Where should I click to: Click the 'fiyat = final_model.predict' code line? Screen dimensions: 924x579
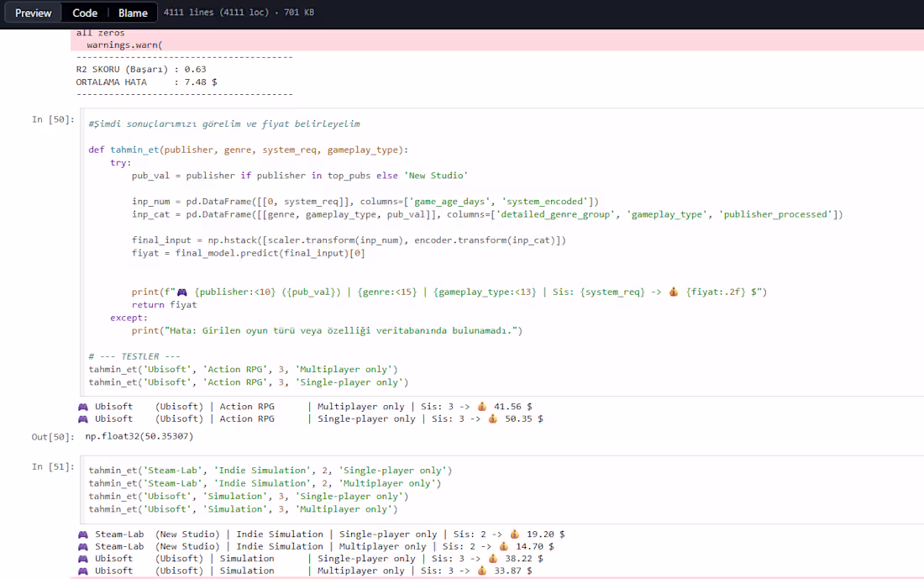coord(248,253)
